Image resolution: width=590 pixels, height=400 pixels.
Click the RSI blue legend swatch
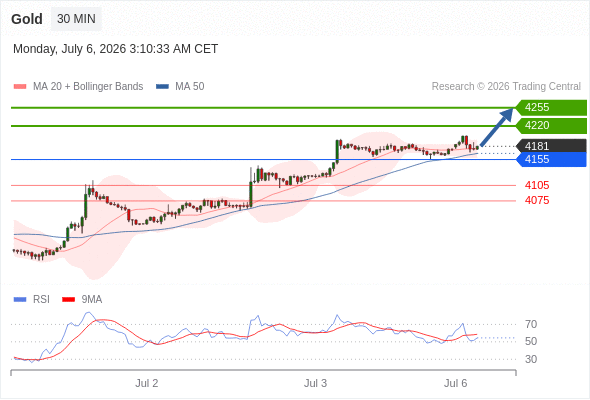coord(20,300)
